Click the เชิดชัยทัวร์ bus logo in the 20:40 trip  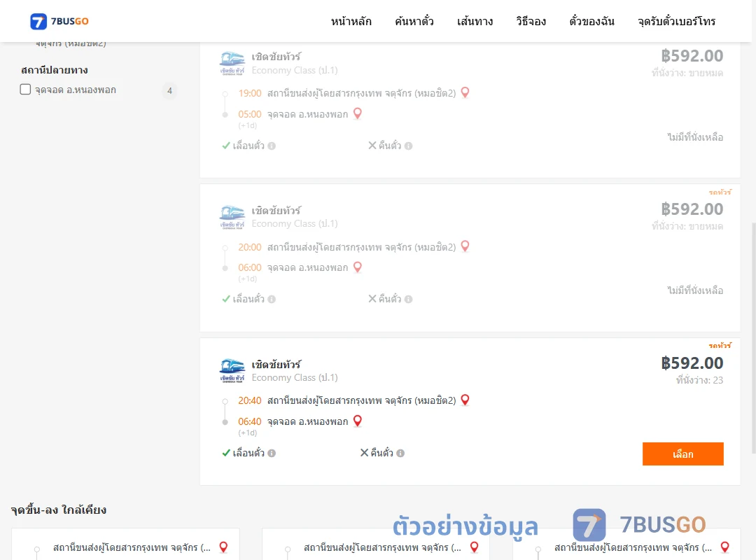(232, 370)
